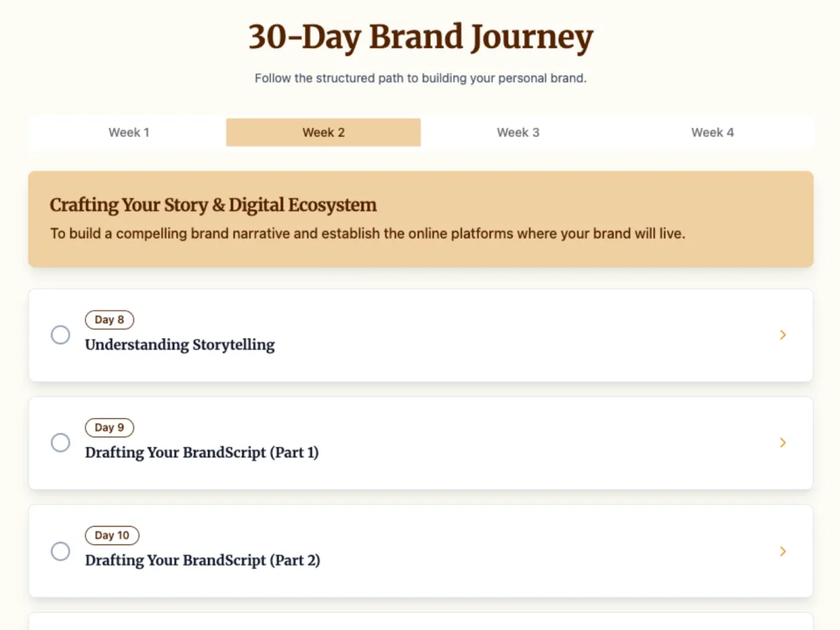
Task: Expand Understanding Storytelling with its chevron arrow
Action: [783, 335]
